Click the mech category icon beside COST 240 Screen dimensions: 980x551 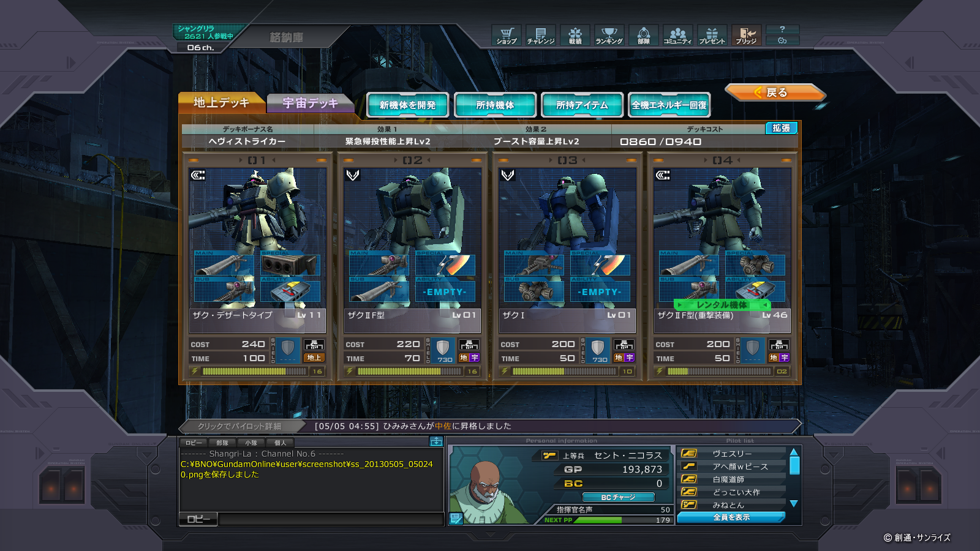pyautogui.click(x=314, y=345)
